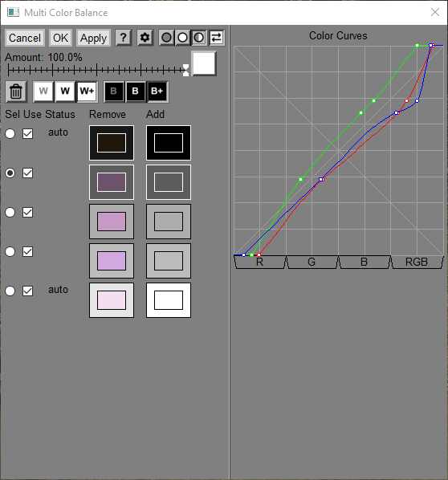448x480 pixels.
Task: Click the Amount slider handle
Action: point(185,70)
